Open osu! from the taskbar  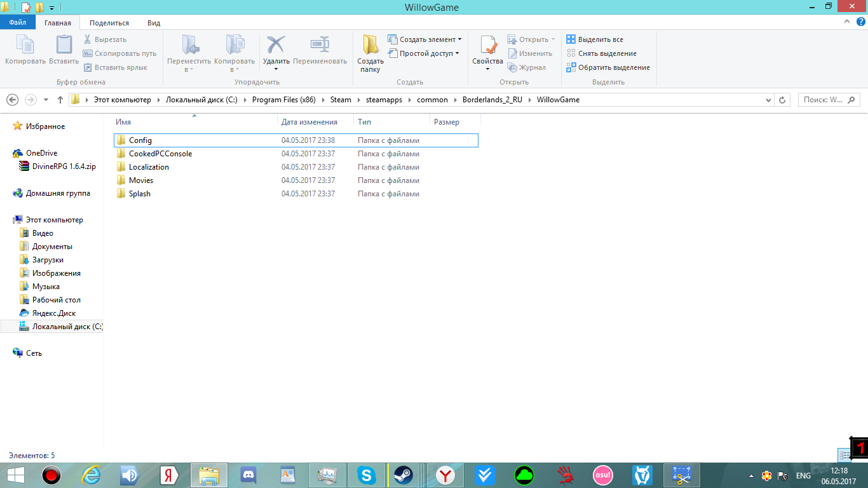tap(602, 475)
